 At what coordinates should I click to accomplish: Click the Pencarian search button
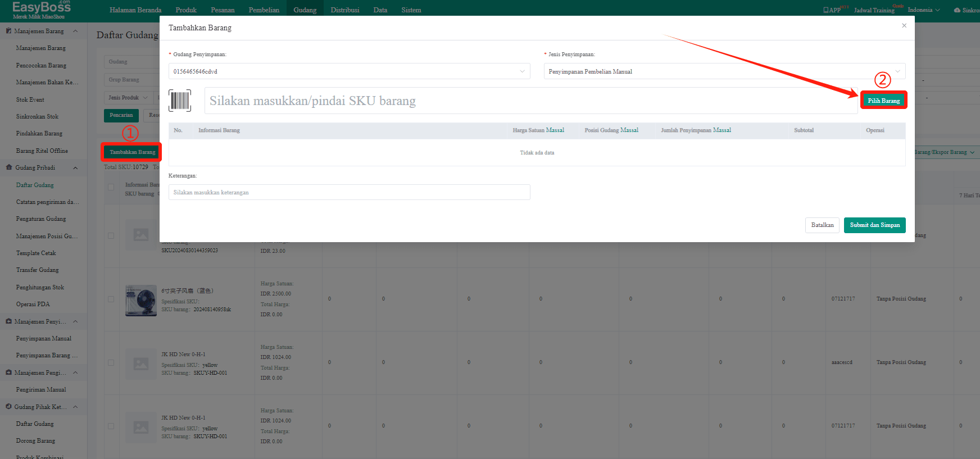[x=121, y=115]
